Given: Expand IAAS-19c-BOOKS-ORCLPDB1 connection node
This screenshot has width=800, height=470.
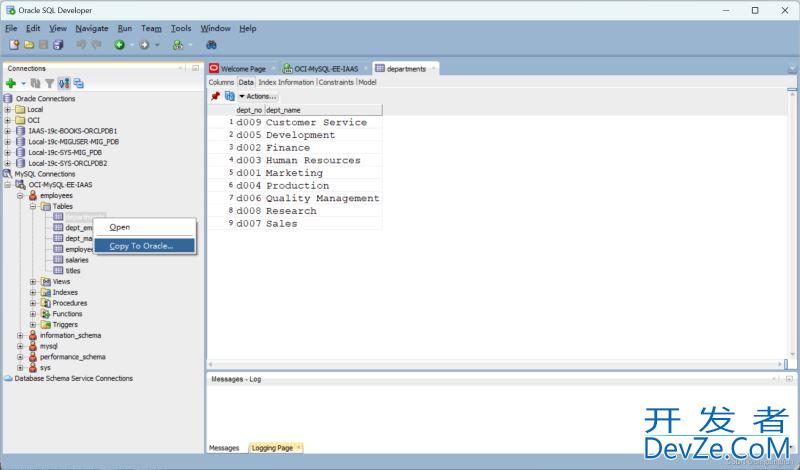Looking at the screenshot, I should click(x=8, y=131).
